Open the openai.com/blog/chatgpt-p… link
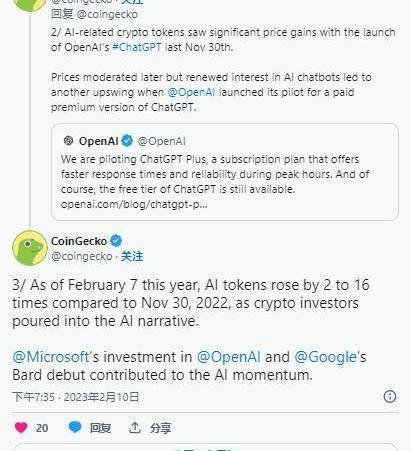 [x=134, y=204]
